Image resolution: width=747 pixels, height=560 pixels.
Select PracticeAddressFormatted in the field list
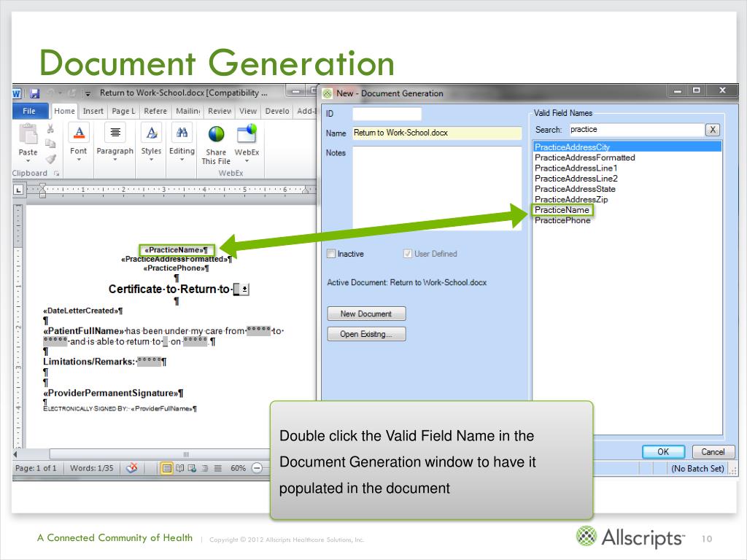tap(627, 157)
